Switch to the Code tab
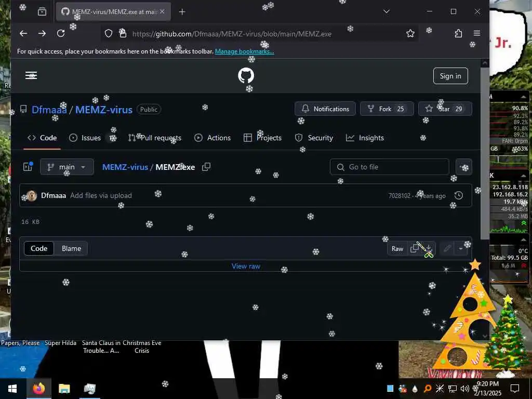 click(42, 138)
